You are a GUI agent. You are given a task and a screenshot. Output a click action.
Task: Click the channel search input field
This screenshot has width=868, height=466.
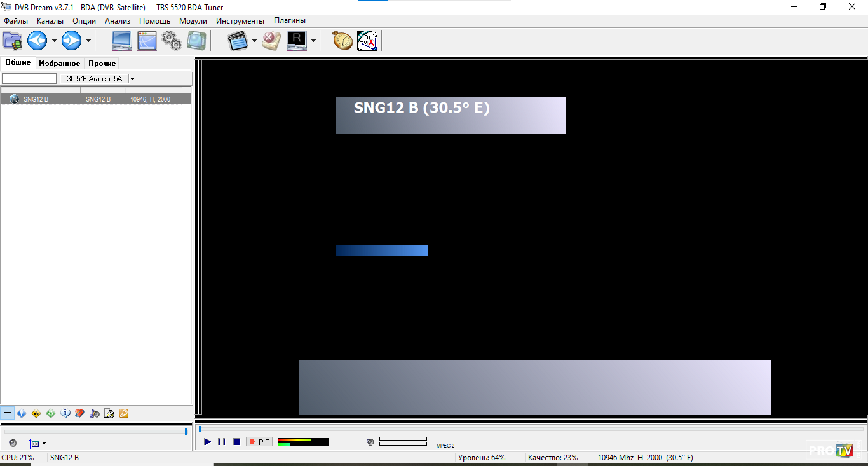click(29, 79)
